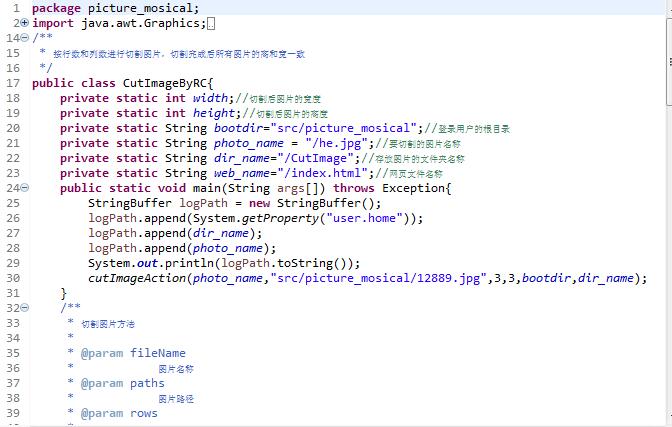Click the collapsed imports placeholder box after Graphics;
Image resolution: width=672 pixels, height=427 pixels.
pos(211,24)
